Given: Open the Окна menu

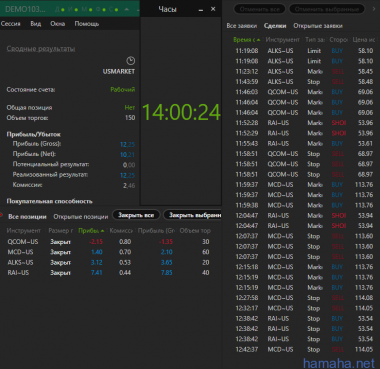Looking at the screenshot, I should [58, 24].
